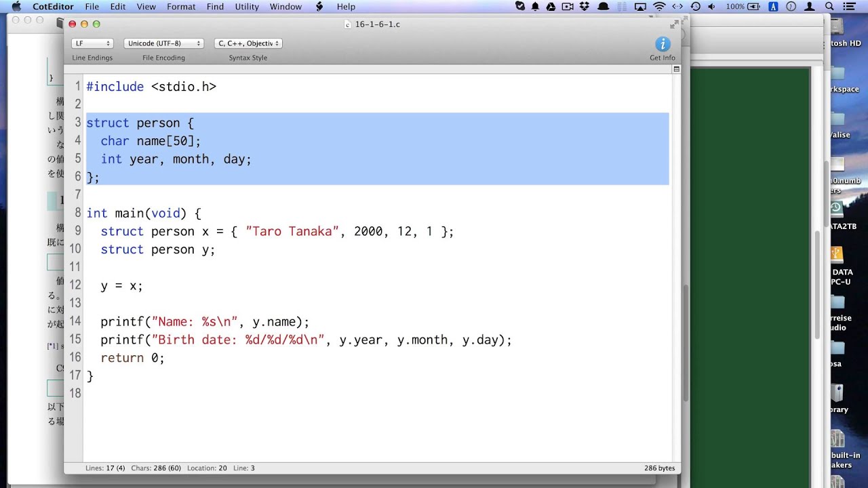Click the full screen arrows of CotEditor window
The image size is (868, 488).
(674, 24)
